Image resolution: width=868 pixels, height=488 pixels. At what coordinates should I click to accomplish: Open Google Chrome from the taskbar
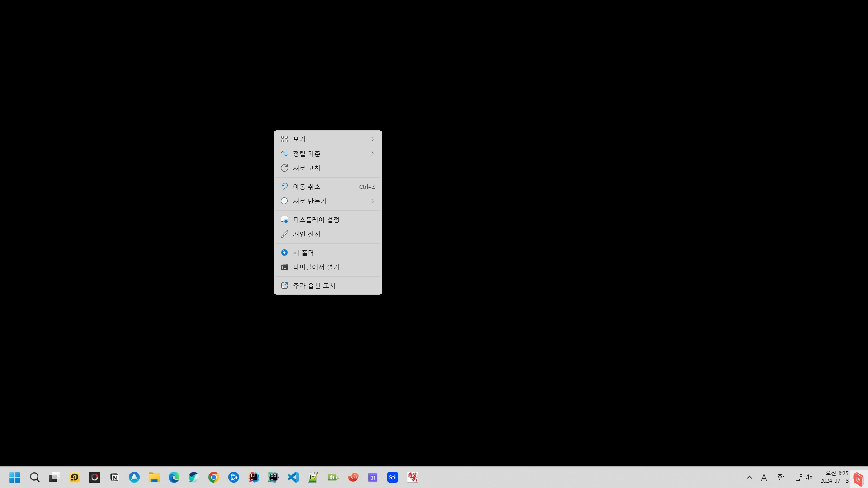tap(214, 477)
